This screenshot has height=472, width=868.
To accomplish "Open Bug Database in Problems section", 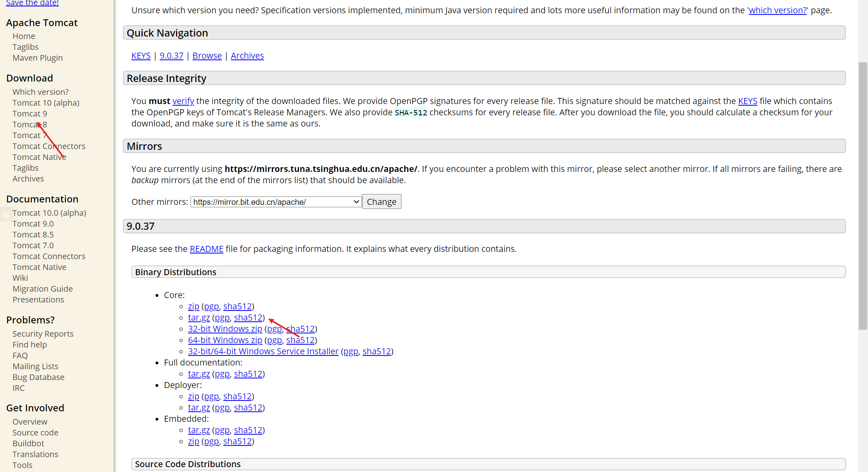I will tap(38, 377).
